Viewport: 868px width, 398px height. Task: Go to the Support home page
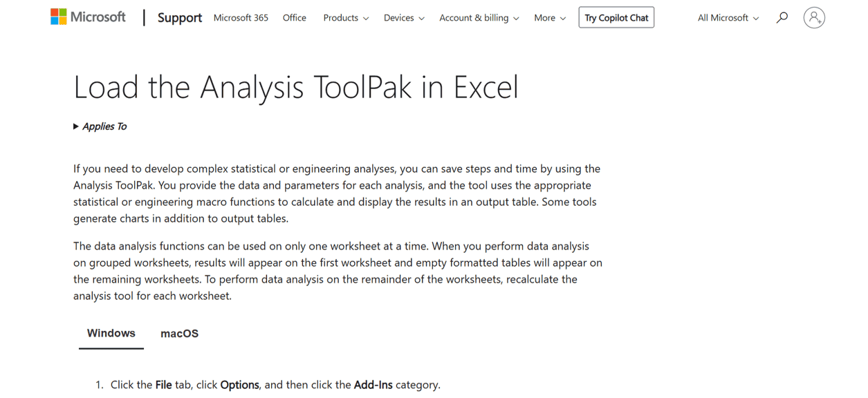pos(179,17)
